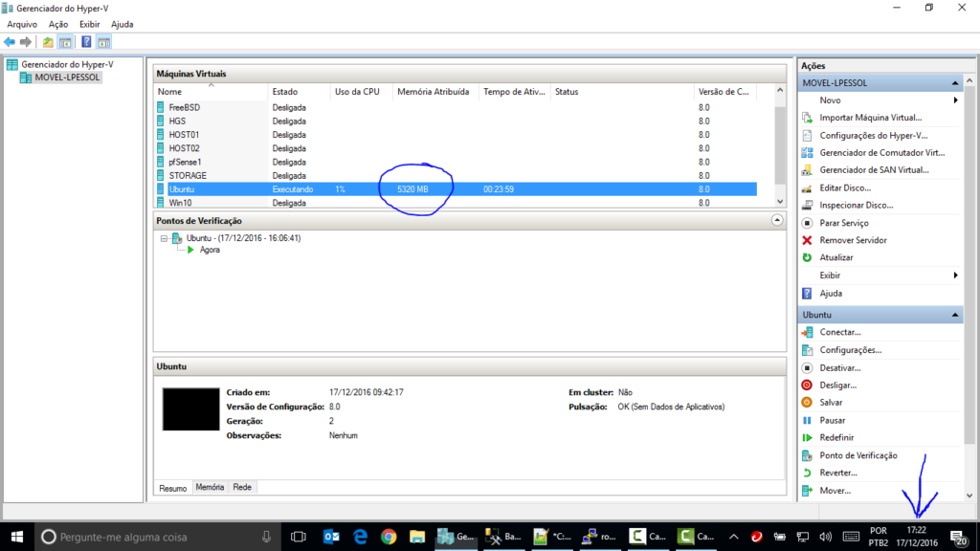
Task: Switch to the Memória tab
Action: [x=210, y=487]
